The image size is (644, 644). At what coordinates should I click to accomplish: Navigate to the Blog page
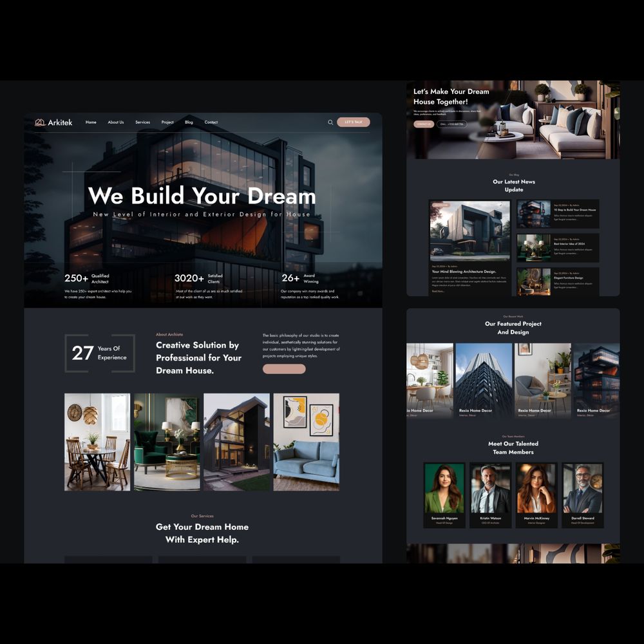189,122
